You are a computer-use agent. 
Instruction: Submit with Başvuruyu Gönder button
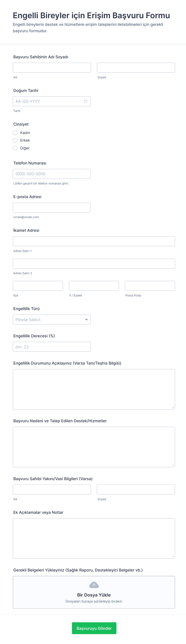click(x=94, y=628)
